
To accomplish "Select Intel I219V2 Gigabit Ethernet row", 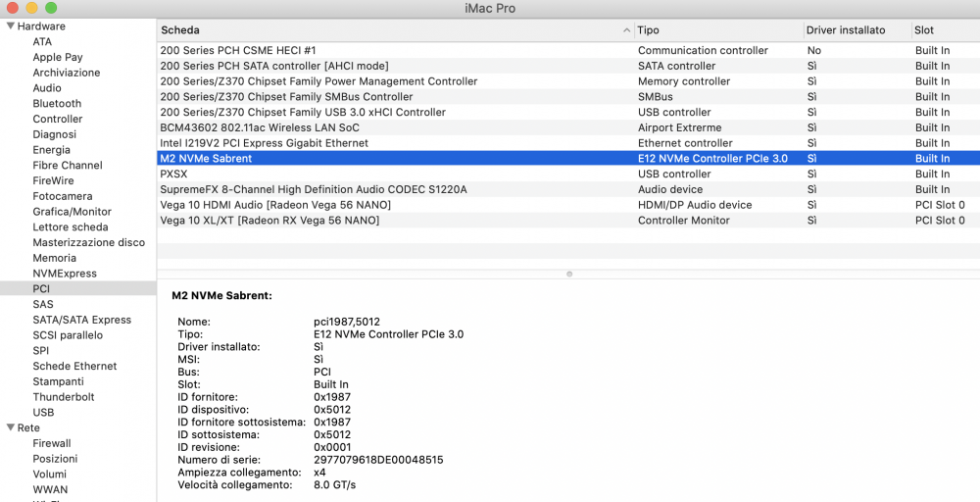I will point(568,142).
